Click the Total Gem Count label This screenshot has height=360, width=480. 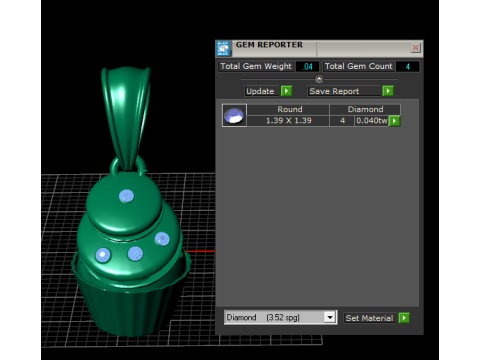click(359, 66)
